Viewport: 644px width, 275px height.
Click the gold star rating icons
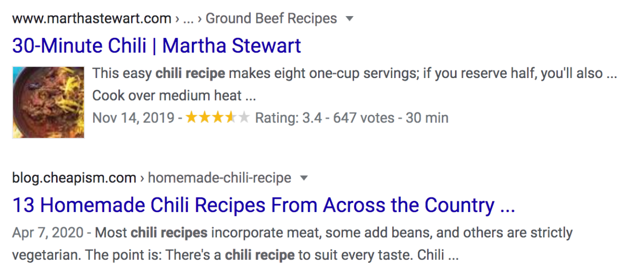[x=217, y=118]
